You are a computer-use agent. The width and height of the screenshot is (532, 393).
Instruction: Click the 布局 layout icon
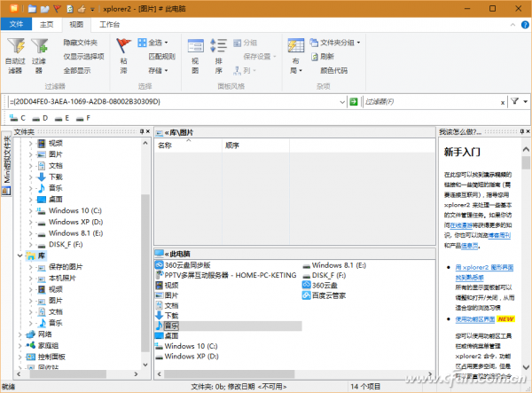pyautogui.click(x=296, y=45)
